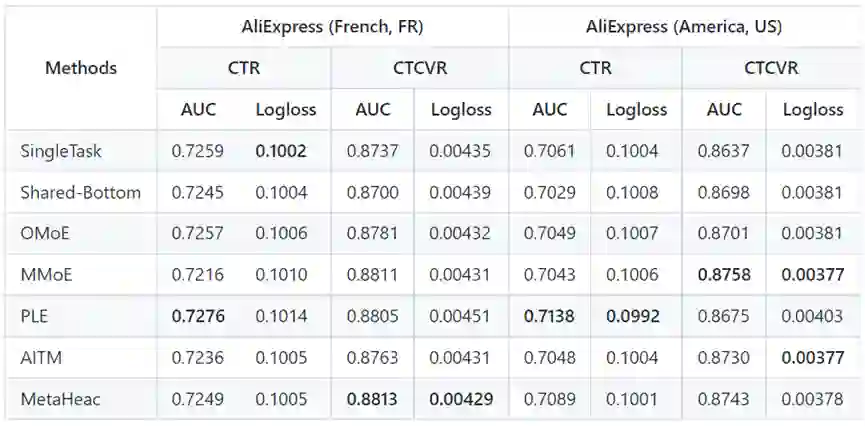Click the SingleTask row label
This screenshot has width=865, height=426.
[61, 151]
